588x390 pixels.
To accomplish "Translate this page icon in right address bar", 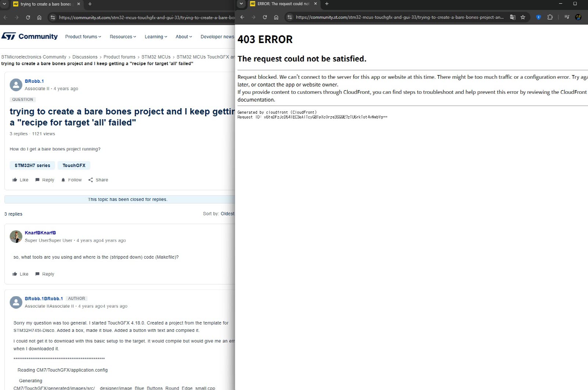I will 513,17.
